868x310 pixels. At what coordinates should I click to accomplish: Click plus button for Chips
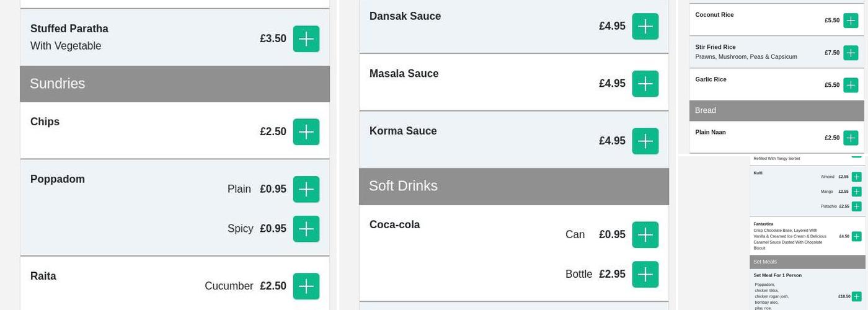tap(306, 132)
